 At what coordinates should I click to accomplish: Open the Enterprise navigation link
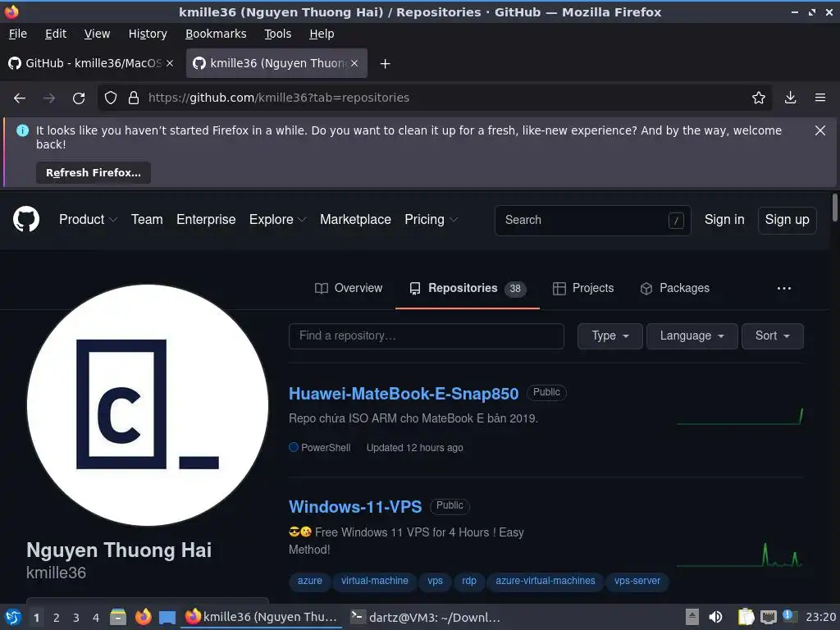[x=206, y=220]
